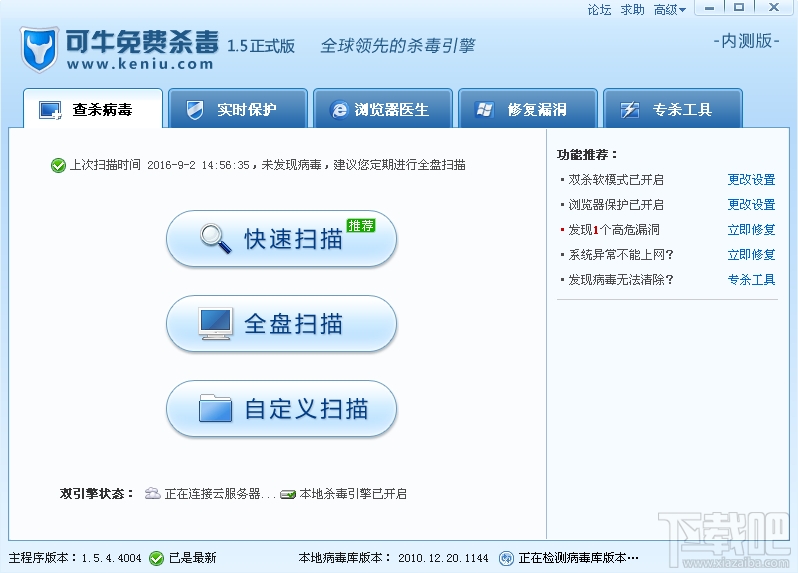Open the 高级 dropdown menu
Screen dimensions: 798x573
[670, 10]
